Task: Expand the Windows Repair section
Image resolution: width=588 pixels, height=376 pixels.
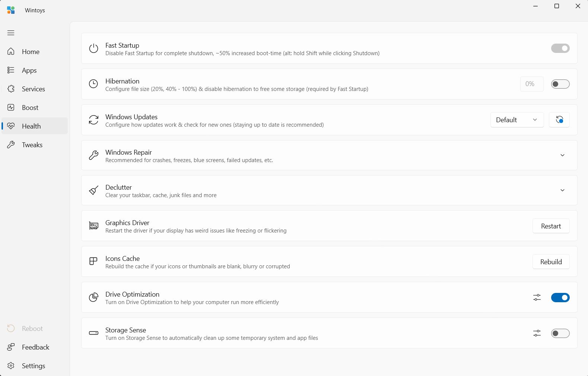Action: click(562, 155)
